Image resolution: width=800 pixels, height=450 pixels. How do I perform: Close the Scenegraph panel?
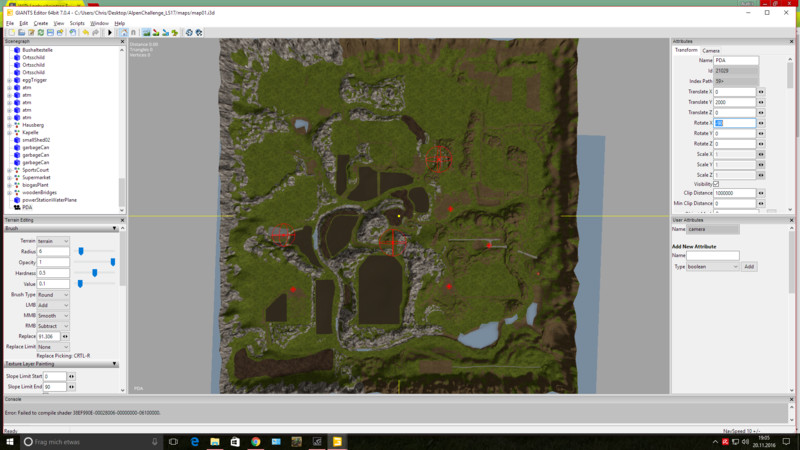(122, 41)
